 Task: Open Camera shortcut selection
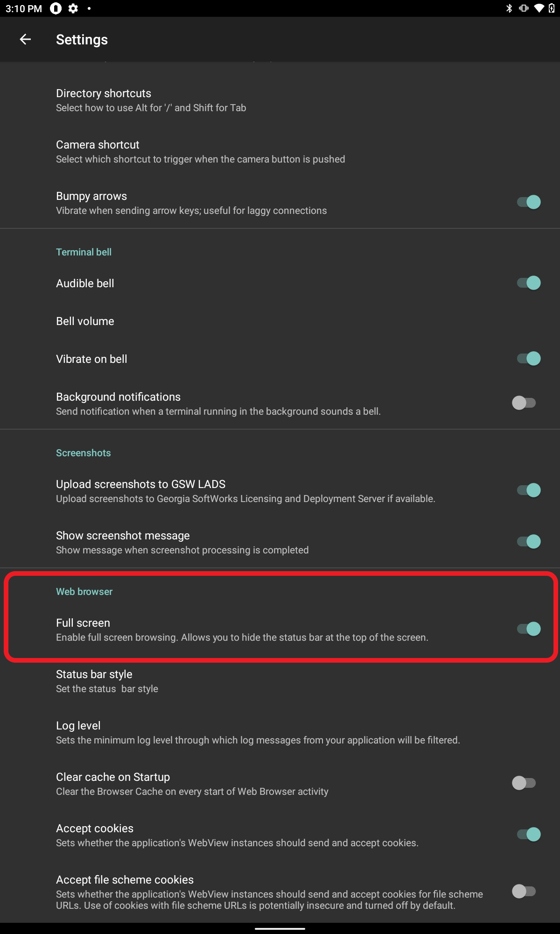coord(200,151)
